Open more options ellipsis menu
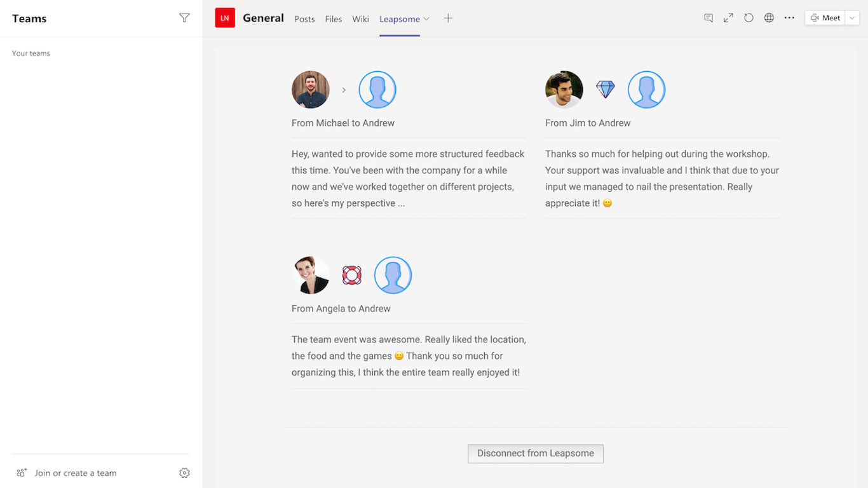Image resolution: width=868 pixels, height=488 pixels. pos(789,18)
